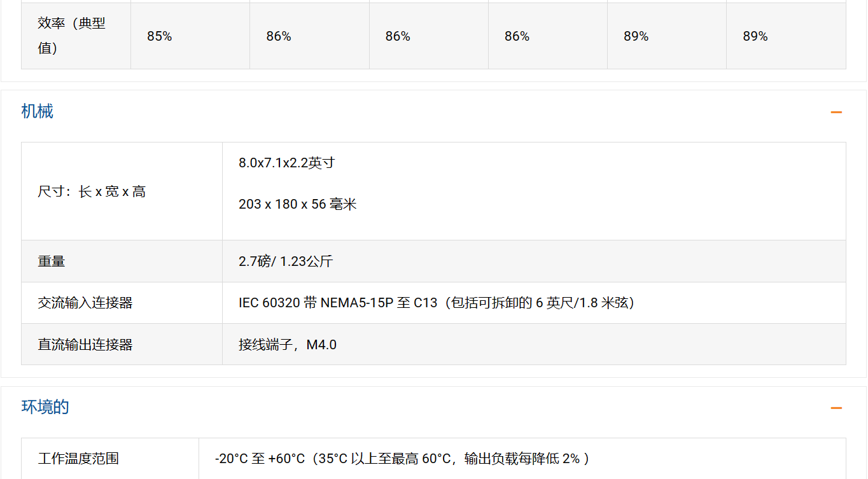
Task: Click the 85% efficiency cell
Action: (160, 36)
